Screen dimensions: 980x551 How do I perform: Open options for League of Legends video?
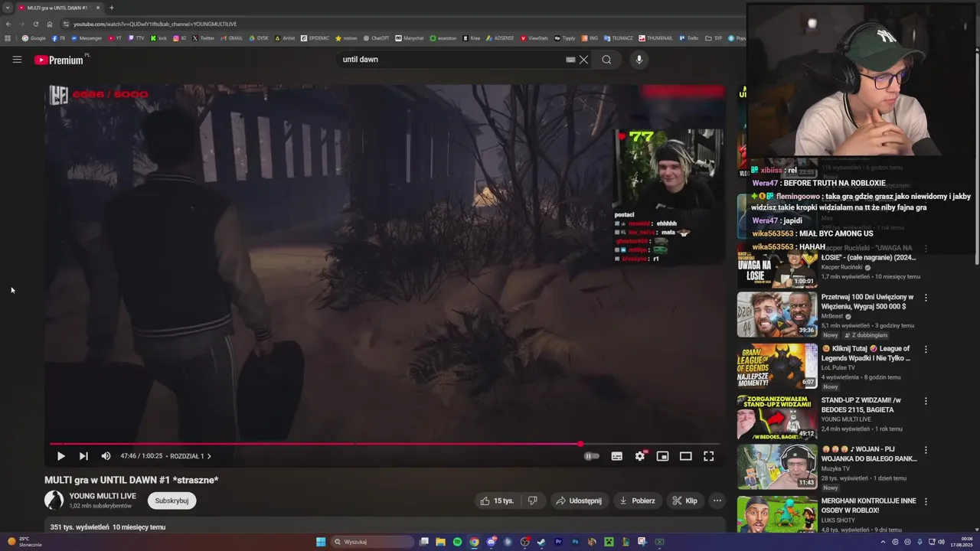tap(926, 350)
